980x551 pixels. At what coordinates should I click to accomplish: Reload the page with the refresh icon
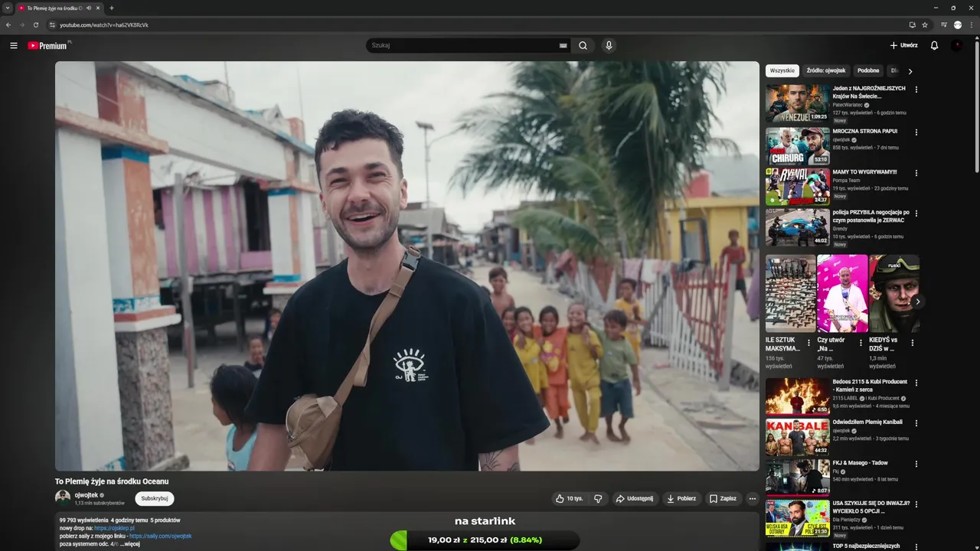(x=35, y=24)
